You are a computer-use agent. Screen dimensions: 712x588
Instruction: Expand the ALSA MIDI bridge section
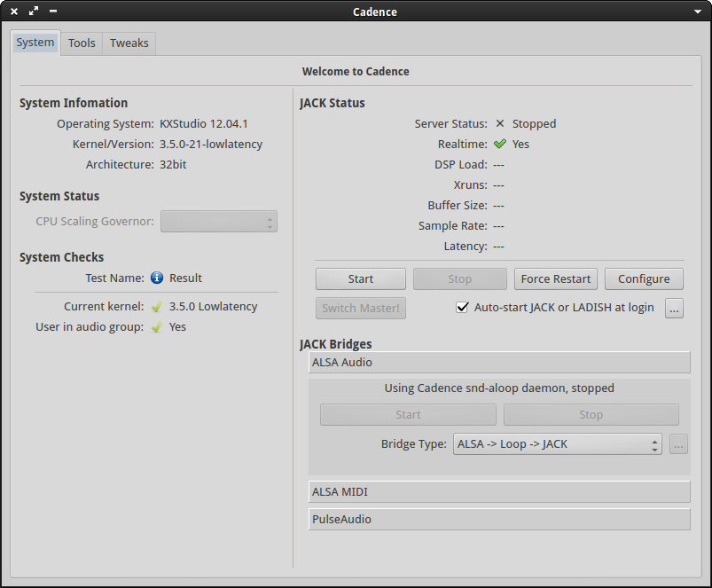499,492
